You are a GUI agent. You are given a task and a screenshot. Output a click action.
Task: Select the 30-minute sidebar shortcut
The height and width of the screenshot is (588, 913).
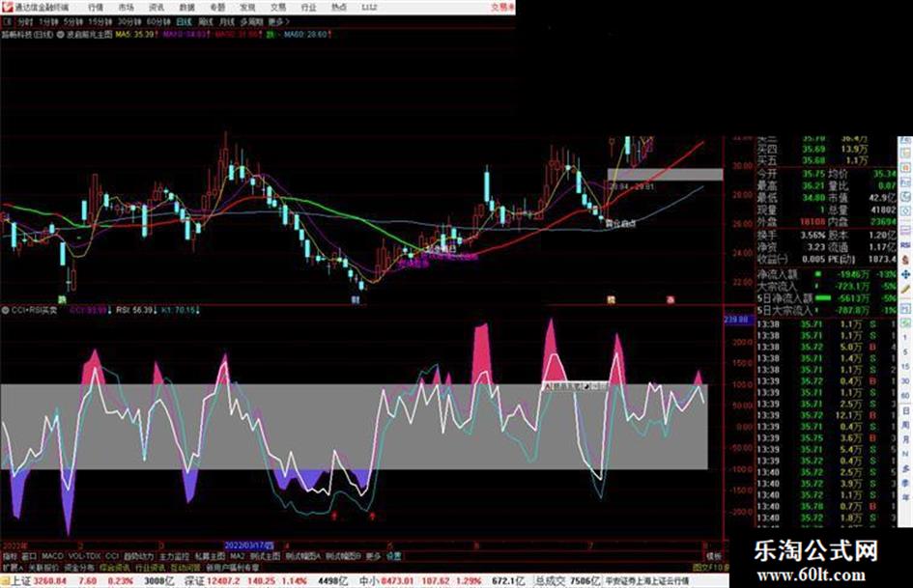[x=905, y=381]
